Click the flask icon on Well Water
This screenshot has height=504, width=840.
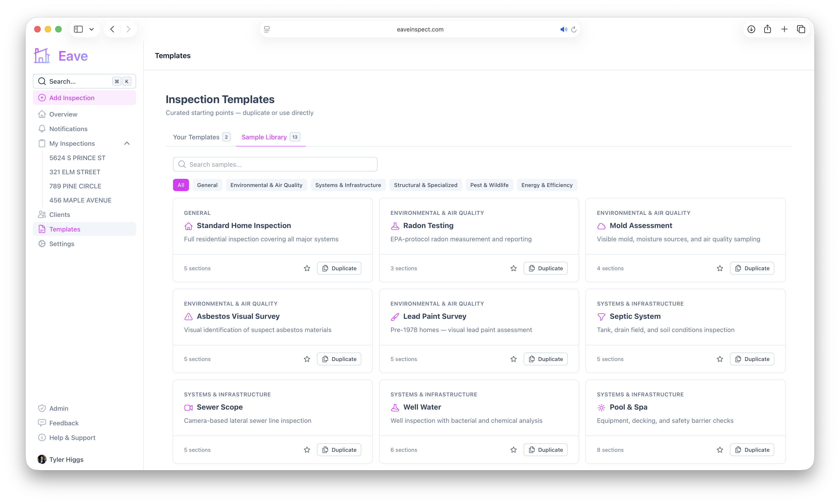(x=395, y=407)
